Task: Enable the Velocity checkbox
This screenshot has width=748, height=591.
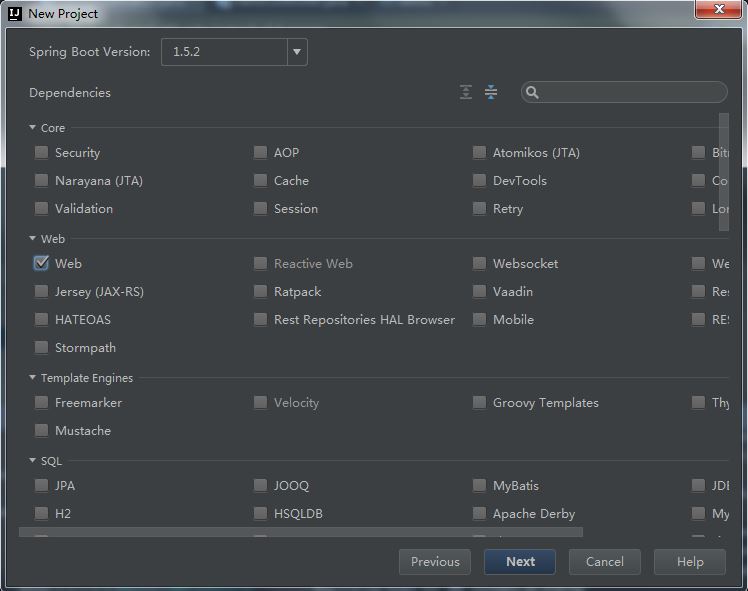Action: pyautogui.click(x=260, y=403)
